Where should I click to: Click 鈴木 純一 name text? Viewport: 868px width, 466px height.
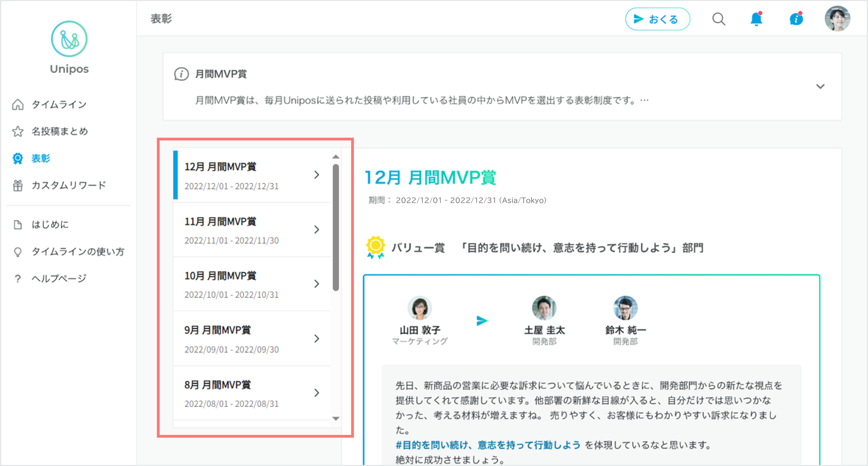point(625,330)
